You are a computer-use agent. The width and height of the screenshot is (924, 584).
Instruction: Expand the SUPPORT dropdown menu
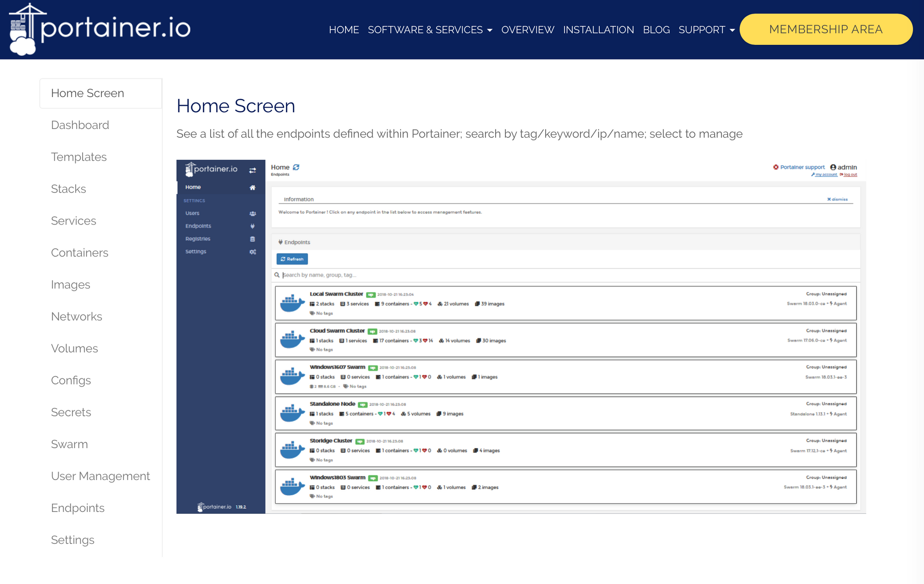click(x=706, y=30)
